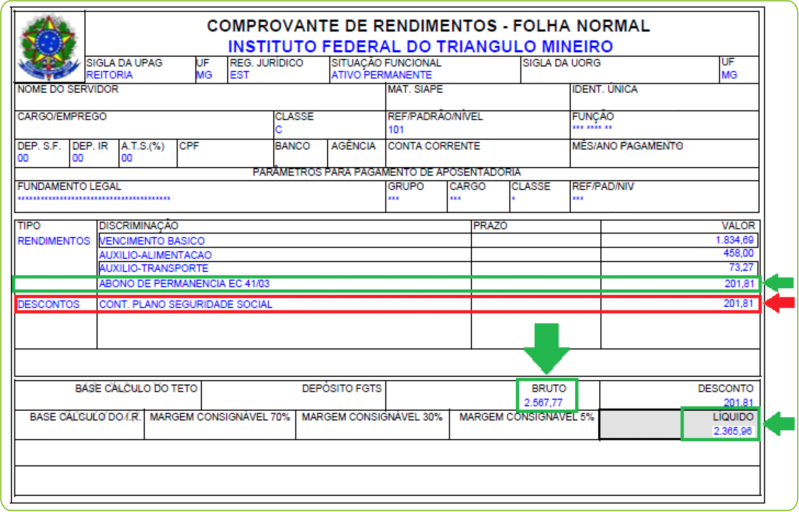Click the "DESCONTO" total label beside Bruto
Image resolution: width=799 pixels, height=512 pixels.
point(726,388)
